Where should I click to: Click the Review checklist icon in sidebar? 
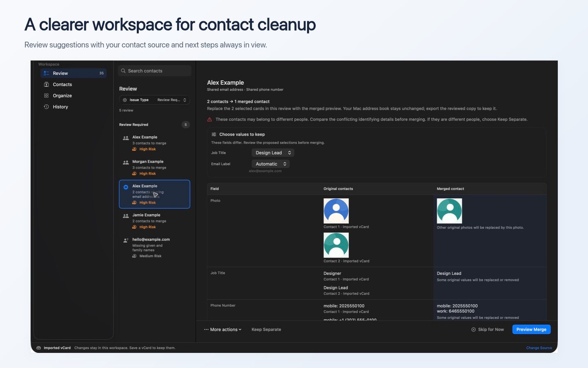[46, 73]
